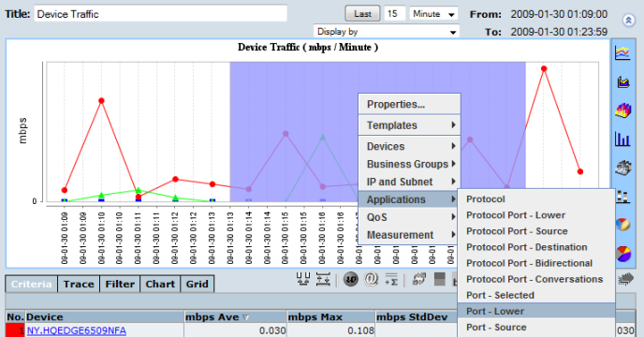Select the stacked bar chart icon
Image resolution: width=644 pixels, height=337 pixels.
pyautogui.click(x=623, y=197)
